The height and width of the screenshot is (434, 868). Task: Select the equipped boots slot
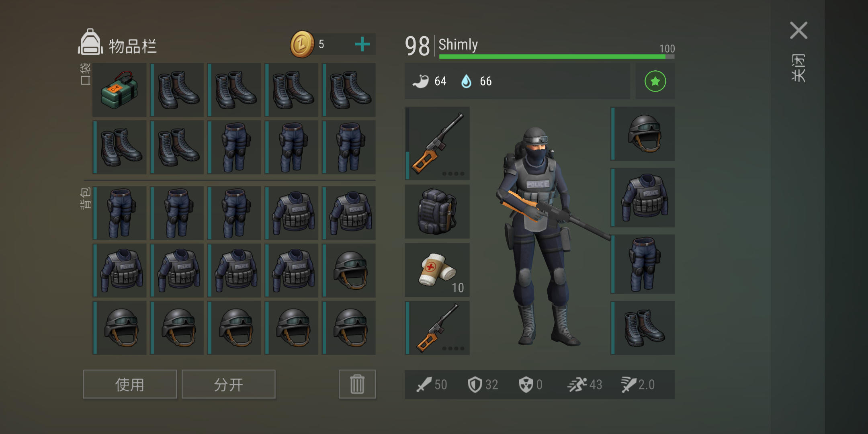[x=643, y=328]
